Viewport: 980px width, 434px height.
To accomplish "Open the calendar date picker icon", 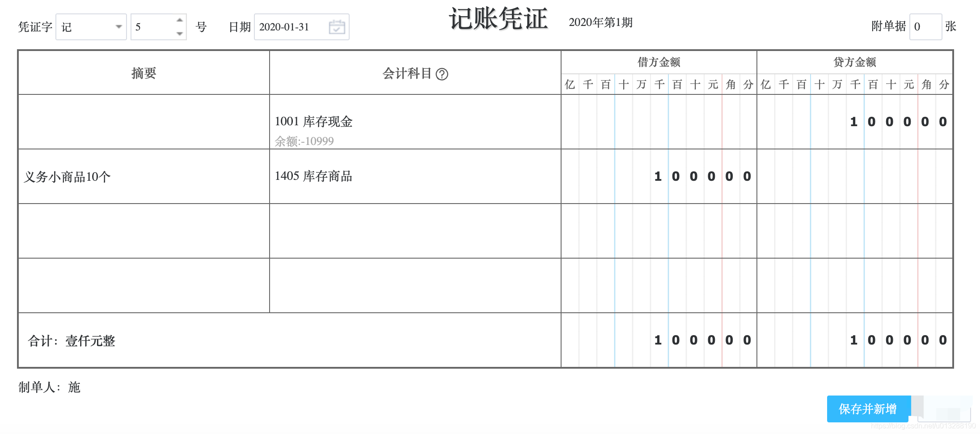I will point(337,27).
